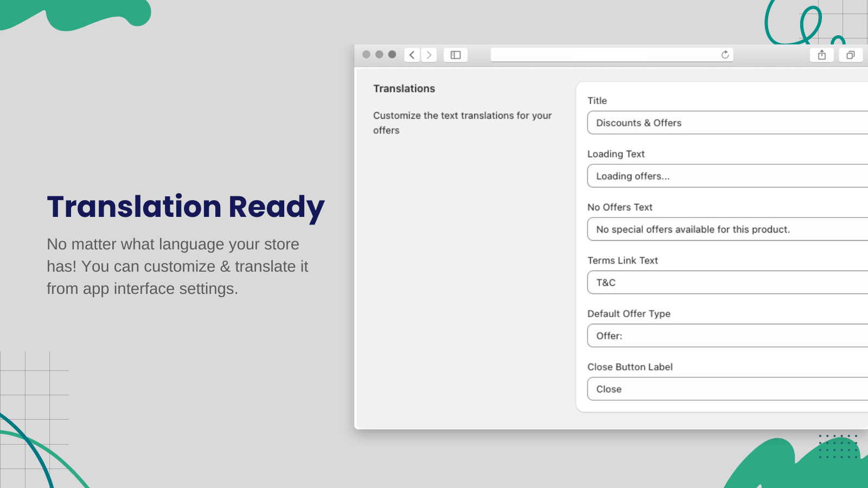Click the Customize text translations description
The image size is (868, 488).
462,123
